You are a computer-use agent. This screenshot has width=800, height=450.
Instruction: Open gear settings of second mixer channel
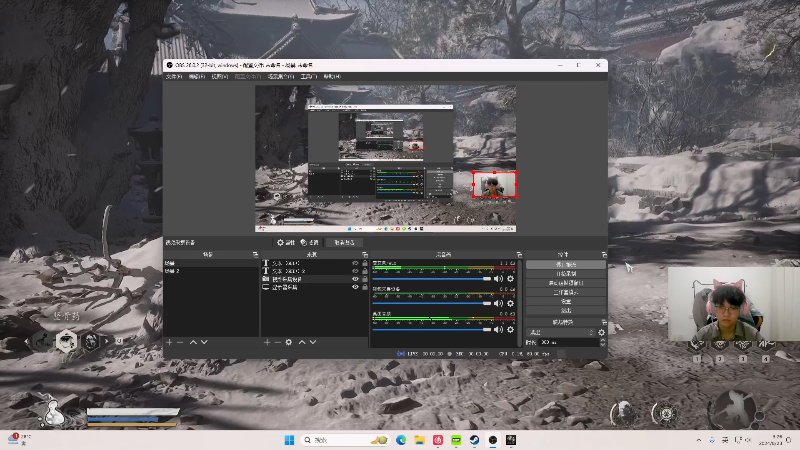510,304
